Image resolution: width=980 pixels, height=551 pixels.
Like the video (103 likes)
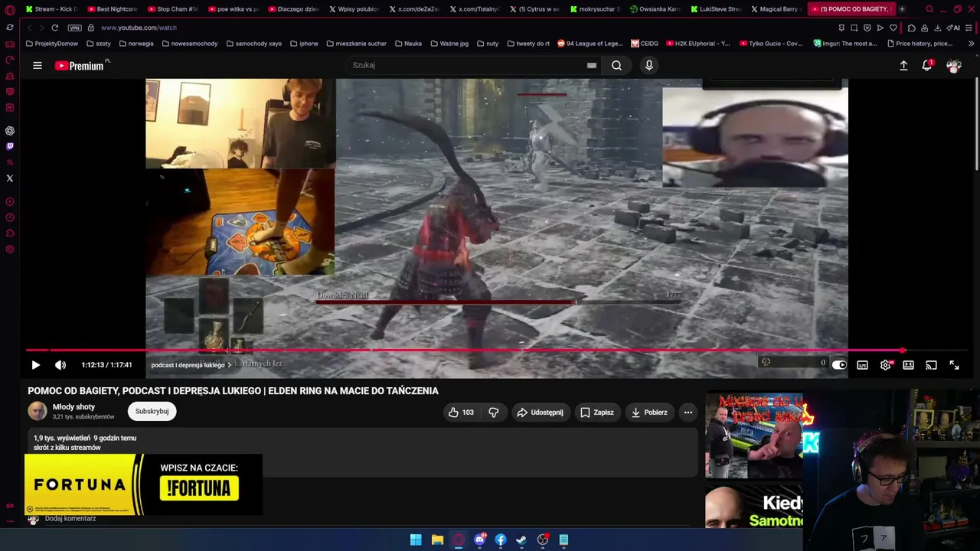[x=461, y=412]
